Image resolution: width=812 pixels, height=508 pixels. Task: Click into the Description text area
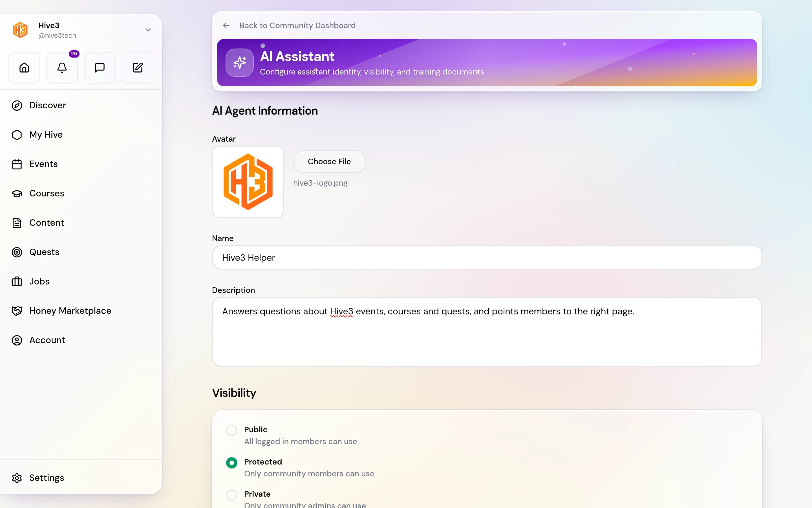pos(487,332)
